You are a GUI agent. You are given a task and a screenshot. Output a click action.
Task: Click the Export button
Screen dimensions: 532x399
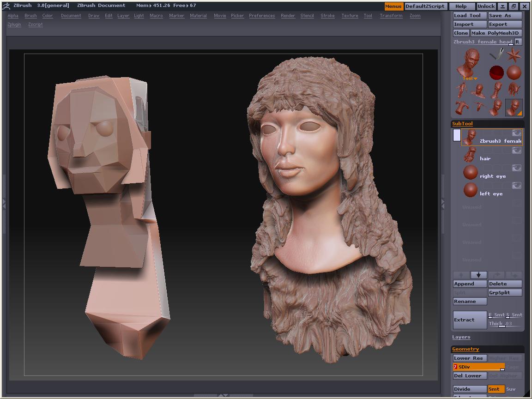coord(505,24)
